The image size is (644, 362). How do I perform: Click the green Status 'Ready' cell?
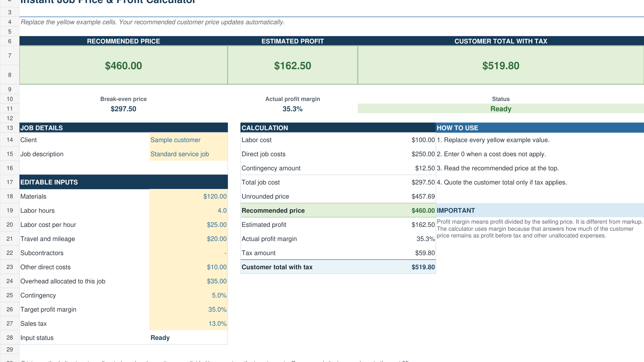tap(501, 109)
